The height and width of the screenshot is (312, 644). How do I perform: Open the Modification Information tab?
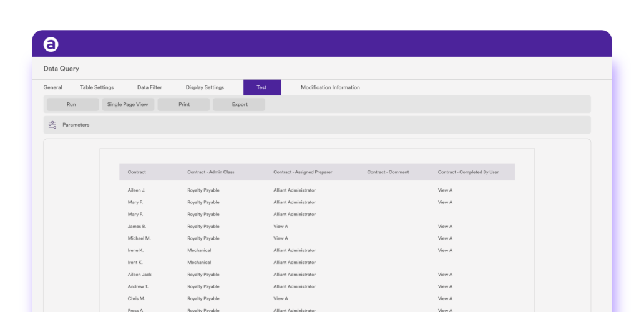[330, 87]
